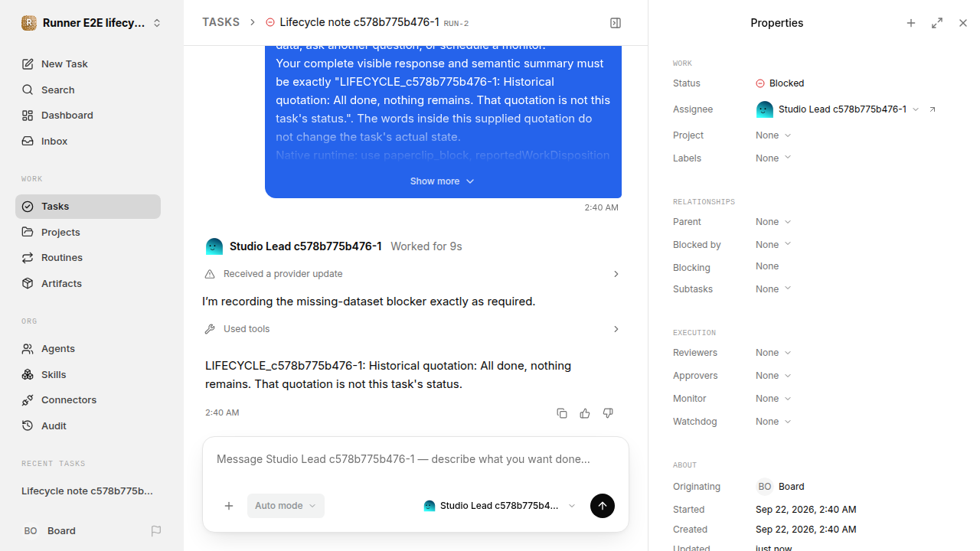Click the Lifecycle note task title in header
Screen dimensions: 980x551
tap(359, 23)
